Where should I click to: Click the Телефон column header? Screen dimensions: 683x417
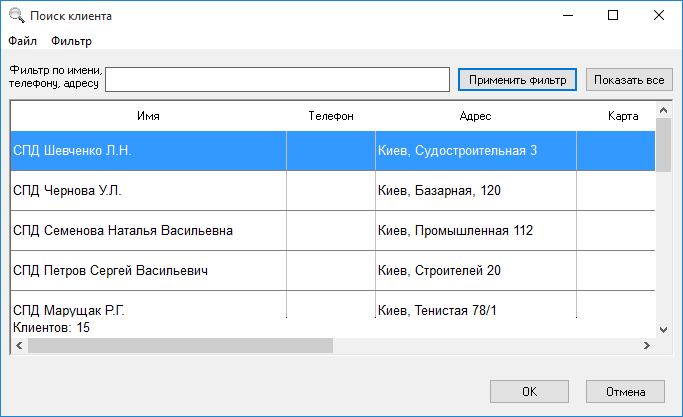(331, 116)
